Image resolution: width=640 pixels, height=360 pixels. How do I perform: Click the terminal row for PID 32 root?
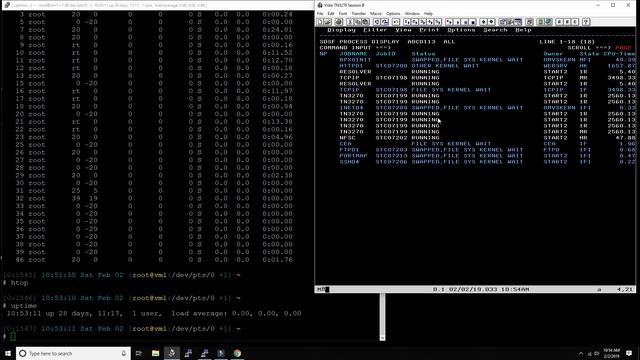tap(154, 198)
